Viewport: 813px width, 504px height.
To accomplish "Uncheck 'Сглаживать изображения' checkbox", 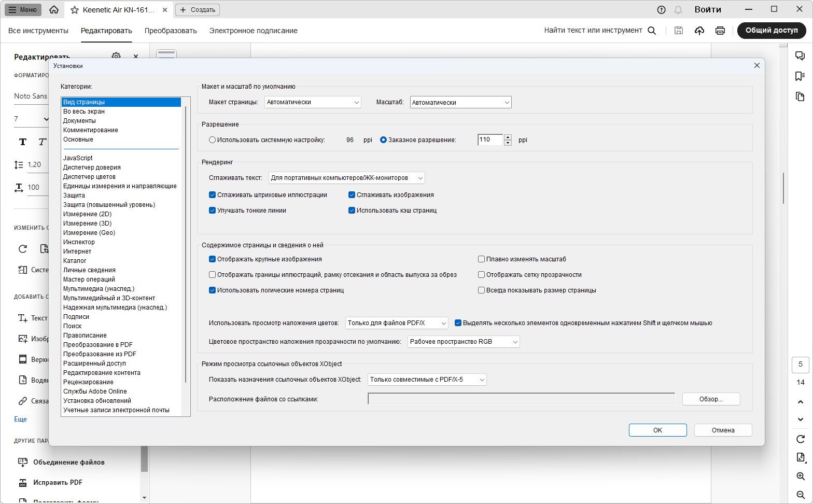I will tap(352, 195).
